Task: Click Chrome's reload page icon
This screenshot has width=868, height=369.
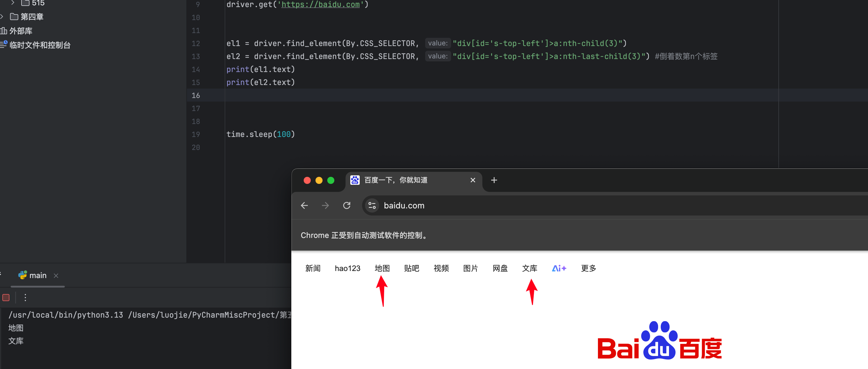Action: click(347, 205)
